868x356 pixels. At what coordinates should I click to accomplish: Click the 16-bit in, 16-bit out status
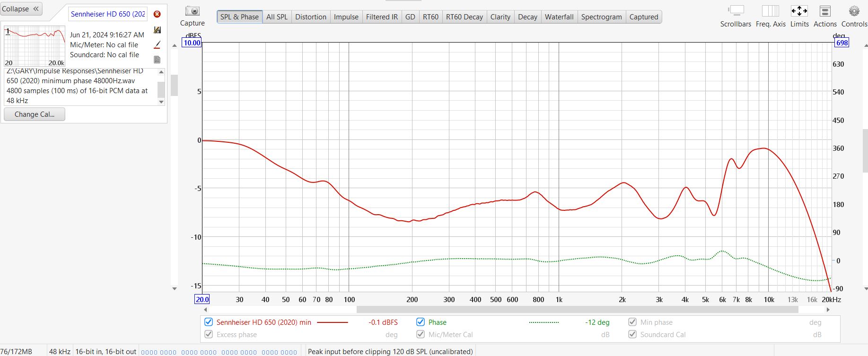[106, 351]
